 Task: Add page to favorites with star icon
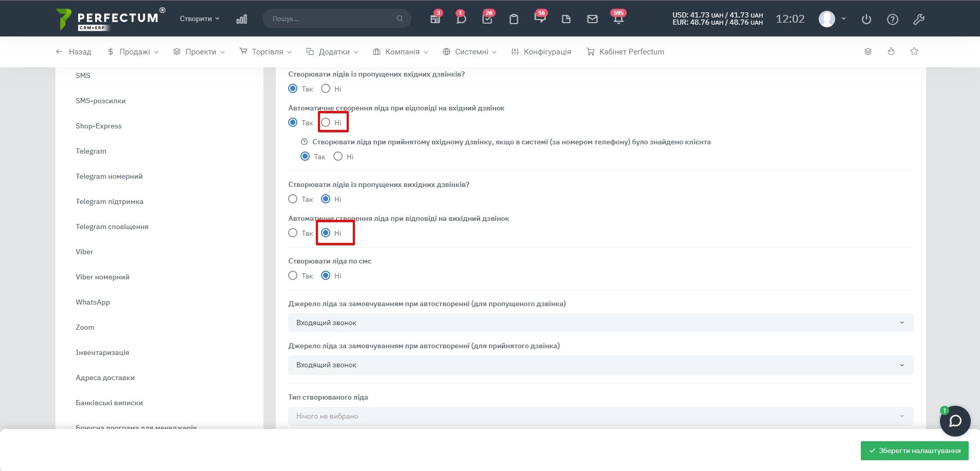tap(914, 51)
